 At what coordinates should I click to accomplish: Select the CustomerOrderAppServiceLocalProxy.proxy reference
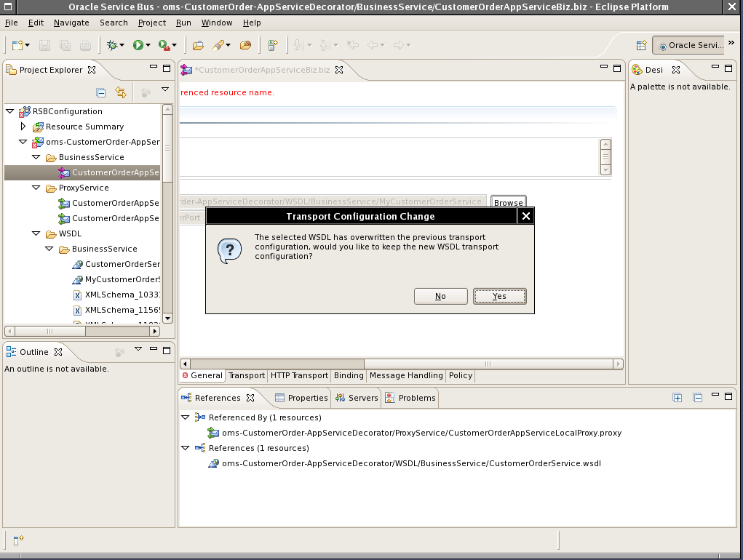[x=415, y=433]
